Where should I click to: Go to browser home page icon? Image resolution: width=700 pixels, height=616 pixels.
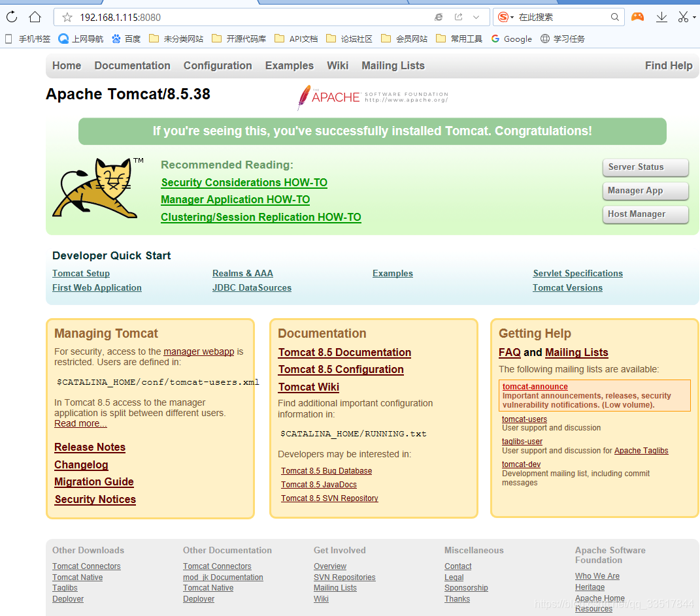(x=35, y=17)
